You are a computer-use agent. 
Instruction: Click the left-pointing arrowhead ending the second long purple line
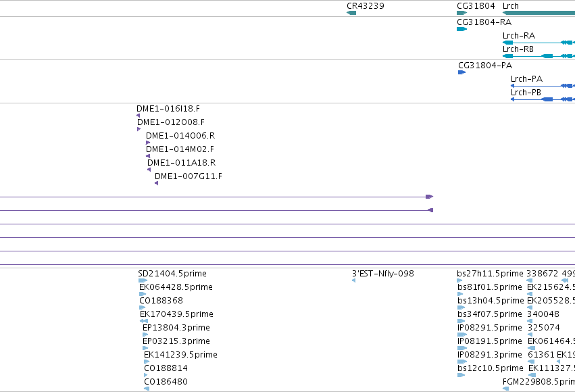pyautogui.click(x=431, y=210)
